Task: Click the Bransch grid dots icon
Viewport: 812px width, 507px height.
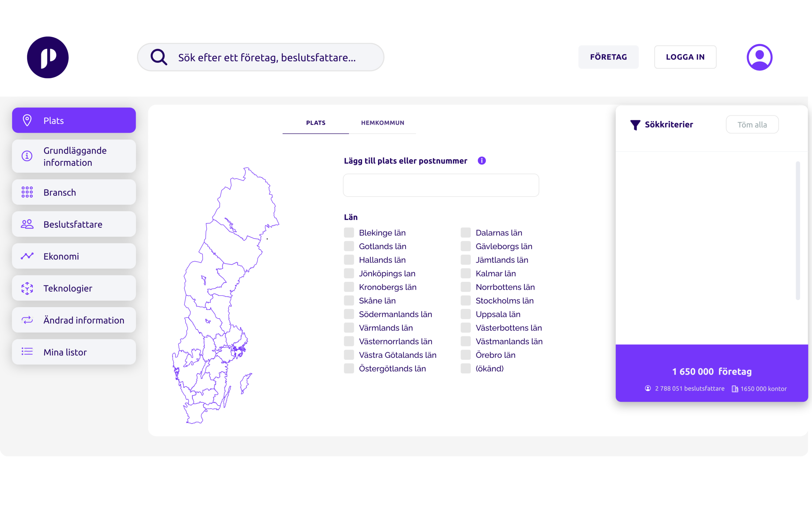Action: click(x=27, y=192)
